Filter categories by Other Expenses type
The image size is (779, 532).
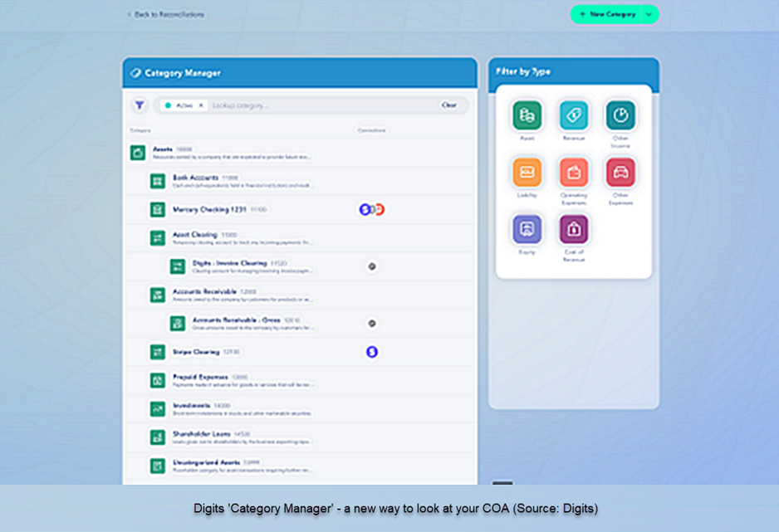click(620, 172)
